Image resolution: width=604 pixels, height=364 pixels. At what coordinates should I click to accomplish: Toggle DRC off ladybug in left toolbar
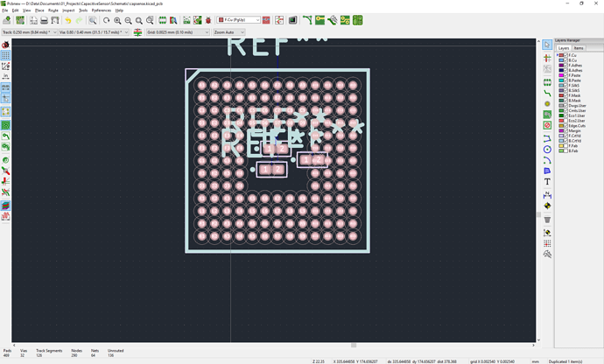point(5,45)
